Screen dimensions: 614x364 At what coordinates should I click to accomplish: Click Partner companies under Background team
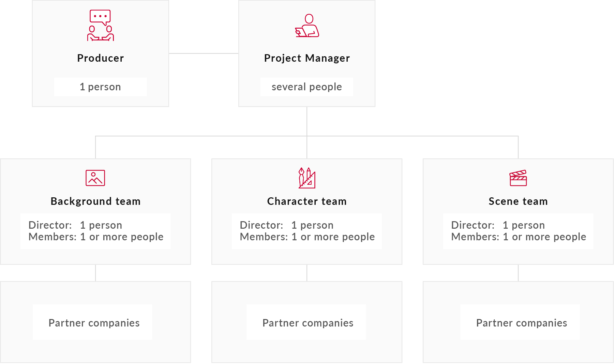[94, 323]
